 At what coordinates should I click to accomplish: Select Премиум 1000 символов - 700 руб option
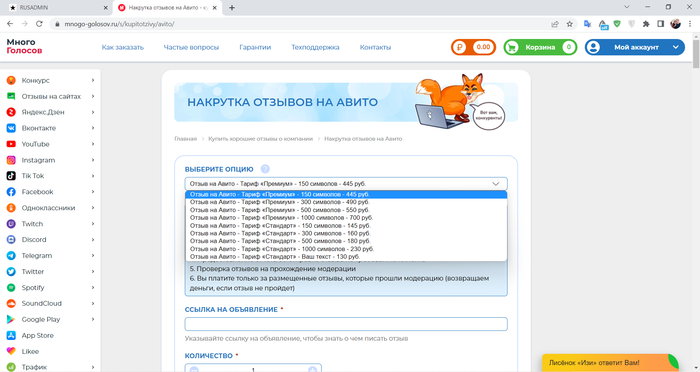click(346, 217)
